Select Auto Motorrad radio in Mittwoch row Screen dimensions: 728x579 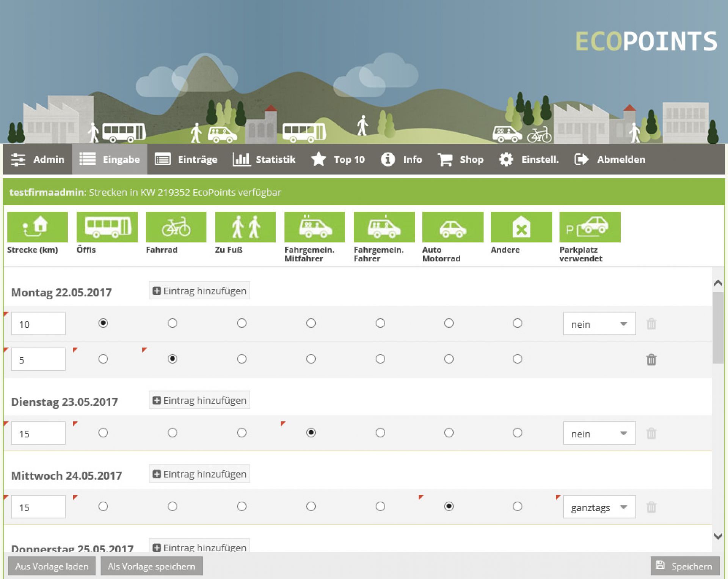click(449, 506)
